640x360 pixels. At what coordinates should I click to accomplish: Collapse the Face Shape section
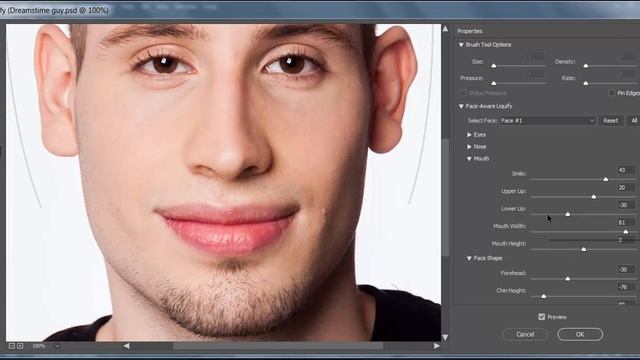tap(469, 258)
